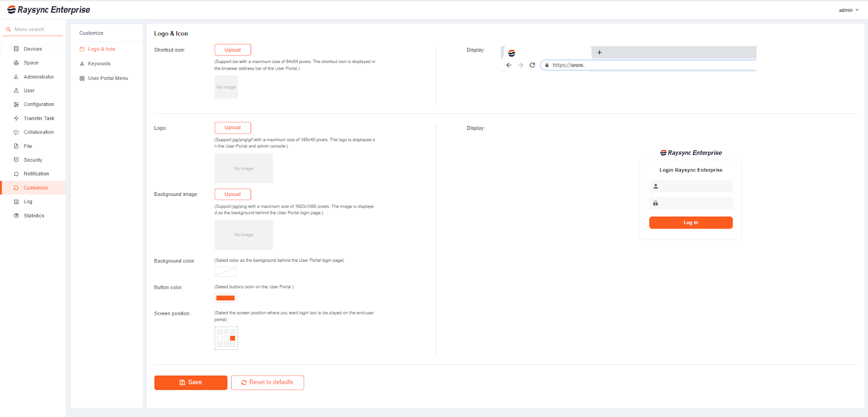Select top-left screen position cell
Viewport: 868px width, 417px height.
tap(220, 332)
